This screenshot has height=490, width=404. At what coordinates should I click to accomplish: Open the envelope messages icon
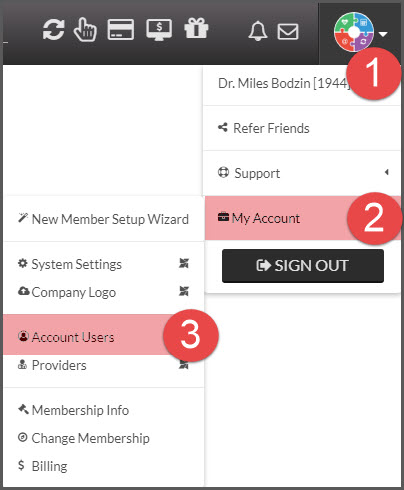click(x=288, y=32)
